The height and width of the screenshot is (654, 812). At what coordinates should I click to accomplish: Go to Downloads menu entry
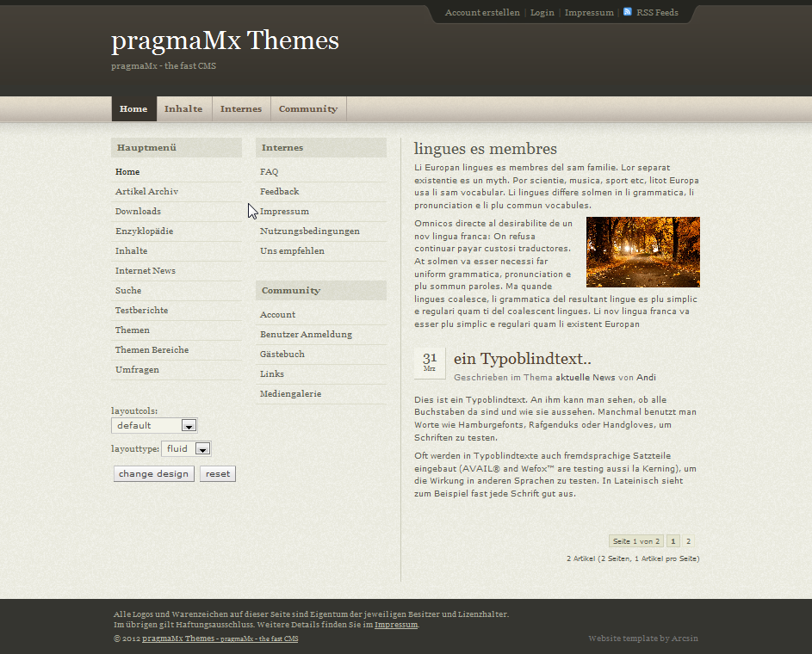pos(138,211)
